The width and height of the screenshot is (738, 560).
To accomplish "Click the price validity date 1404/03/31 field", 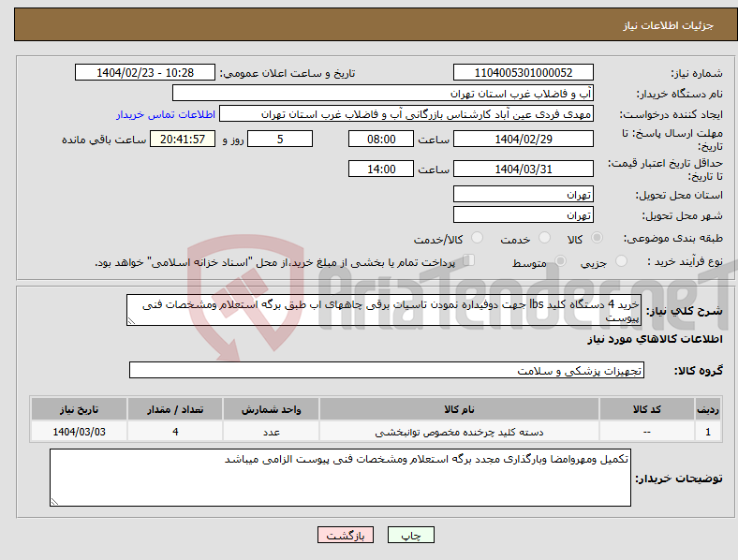I will [x=524, y=169].
